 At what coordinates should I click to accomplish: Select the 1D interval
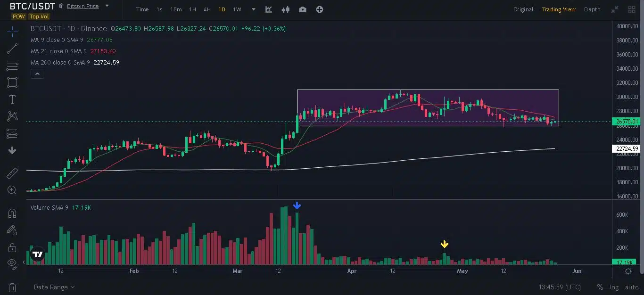pyautogui.click(x=222, y=9)
